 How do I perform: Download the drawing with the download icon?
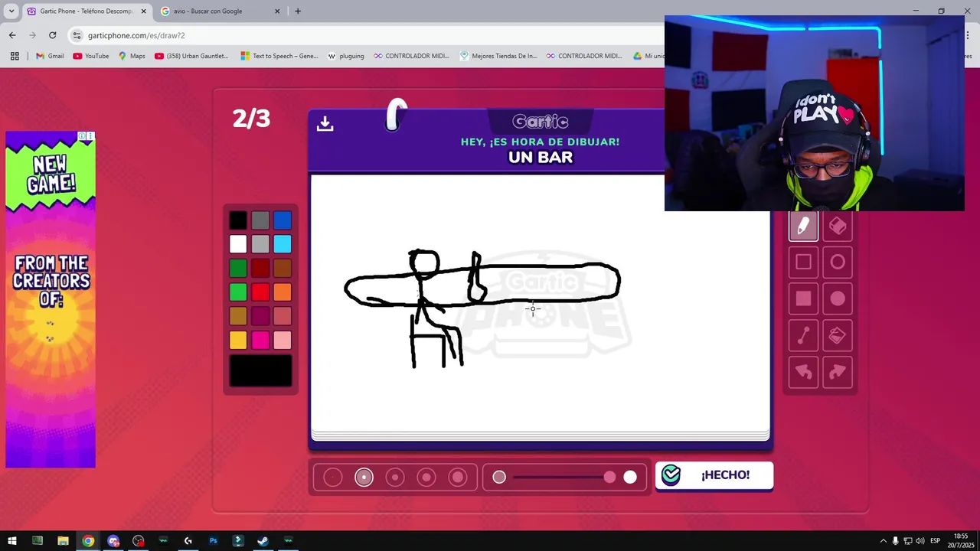[325, 123]
